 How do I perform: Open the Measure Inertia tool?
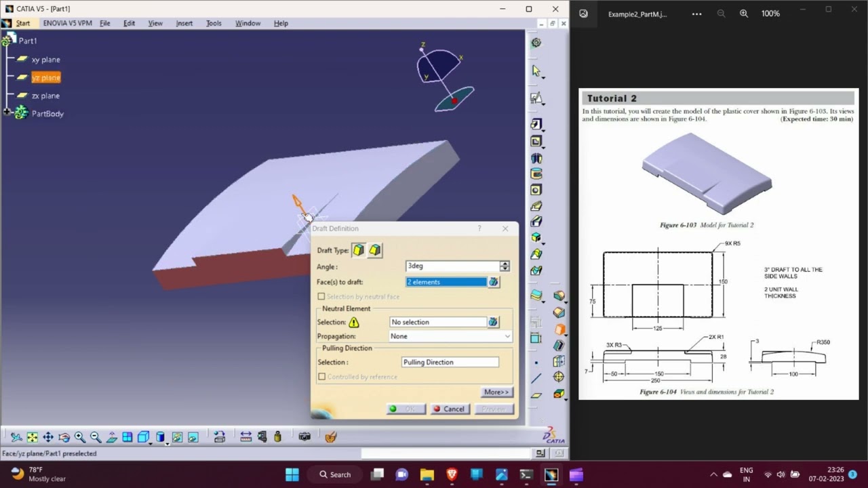277,437
